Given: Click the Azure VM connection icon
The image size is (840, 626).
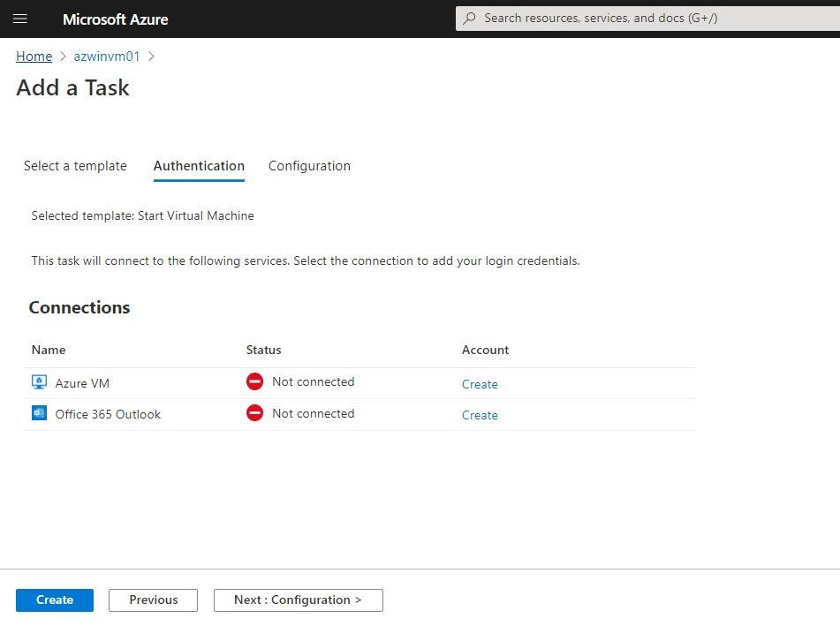Looking at the screenshot, I should point(39,382).
